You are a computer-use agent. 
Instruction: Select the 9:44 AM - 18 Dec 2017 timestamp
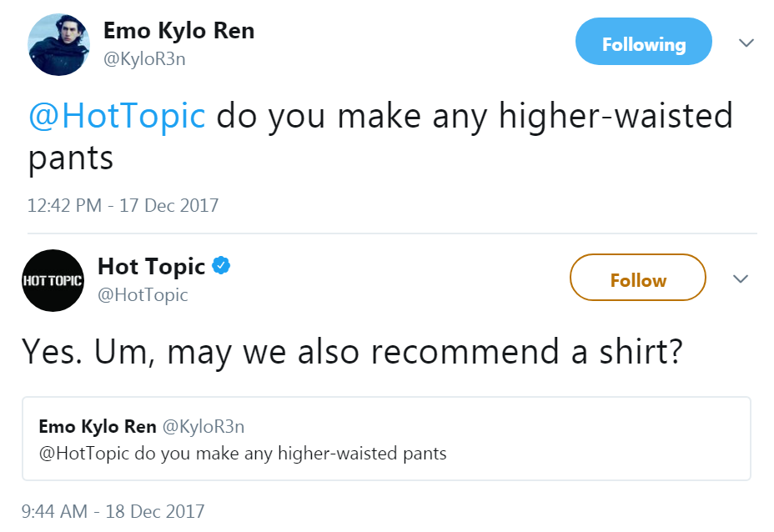coord(113,510)
